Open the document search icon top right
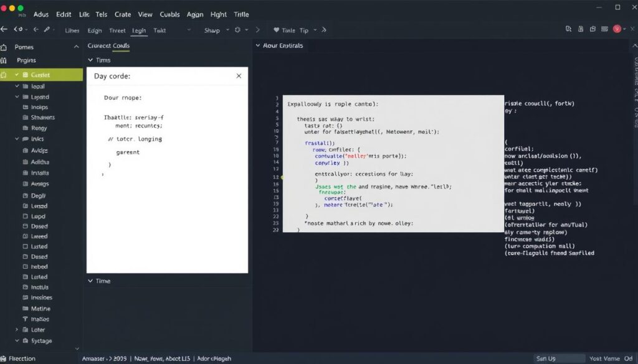Screen dimensions: 638x364 pyautogui.click(x=568, y=29)
